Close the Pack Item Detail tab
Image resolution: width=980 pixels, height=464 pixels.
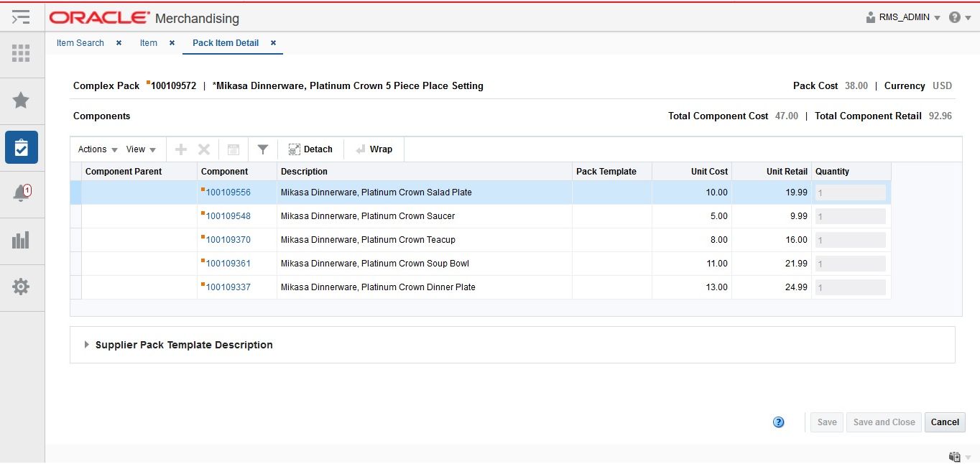point(273,43)
